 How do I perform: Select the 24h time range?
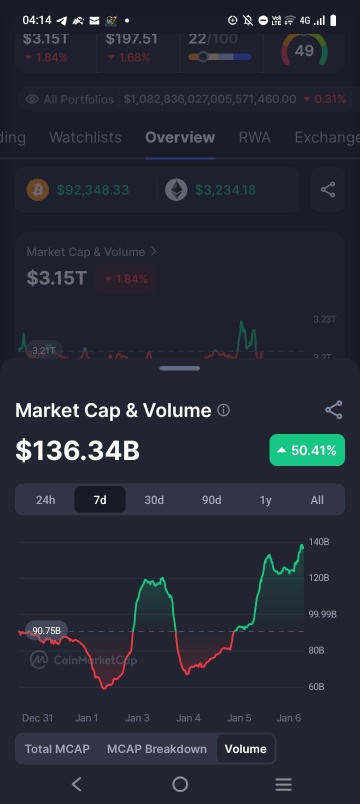coord(45,500)
